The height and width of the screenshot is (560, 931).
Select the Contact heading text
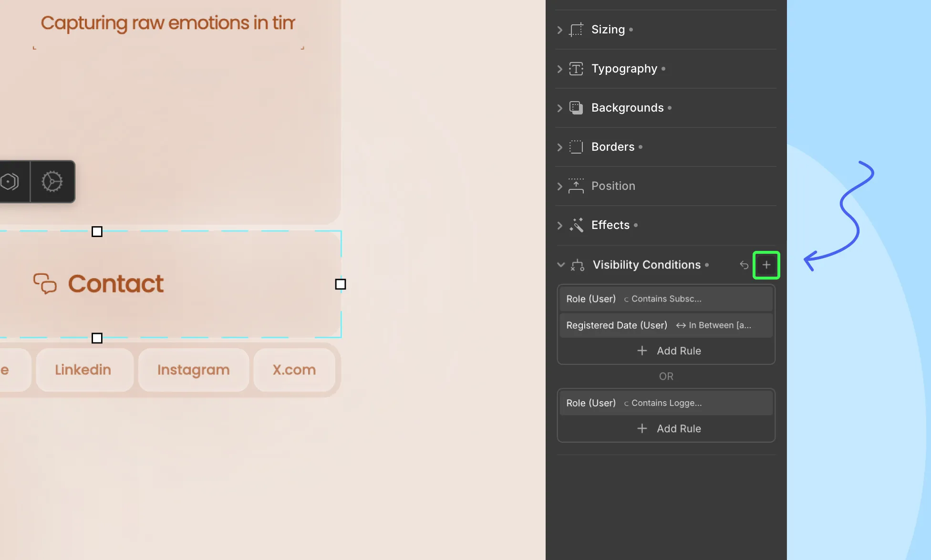coord(116,284)
